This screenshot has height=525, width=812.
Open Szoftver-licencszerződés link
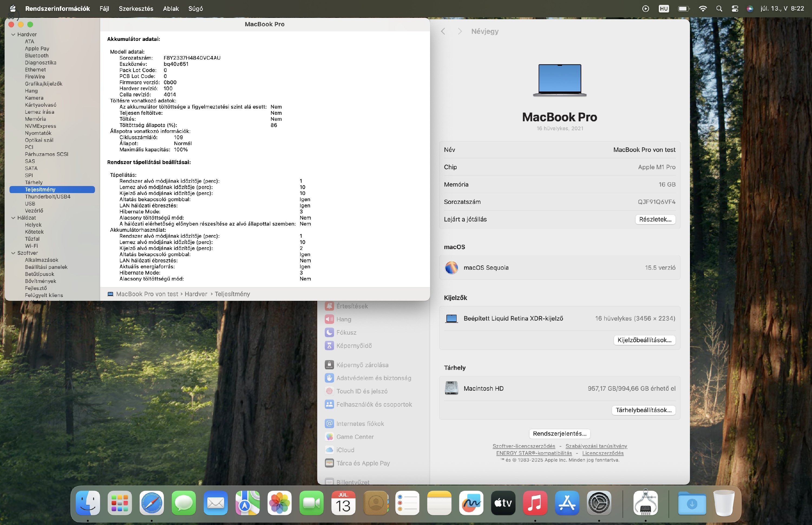(524, 446)
